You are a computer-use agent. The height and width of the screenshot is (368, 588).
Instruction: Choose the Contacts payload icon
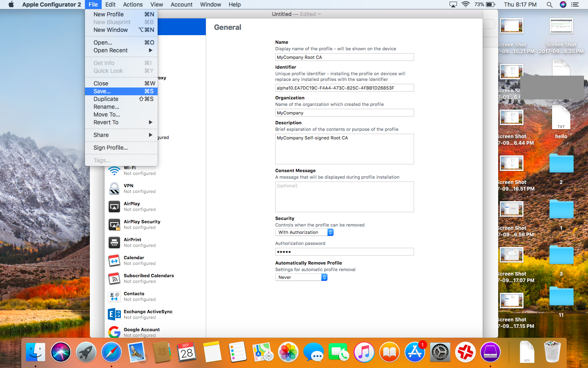[114, 296]
